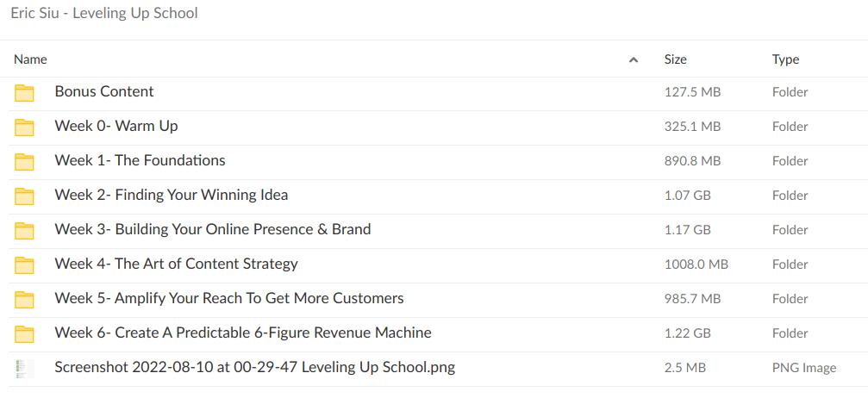Click the Week 2 folder icon
The height and width of the screenshot is (398, 868).
[x=24, y=196]
